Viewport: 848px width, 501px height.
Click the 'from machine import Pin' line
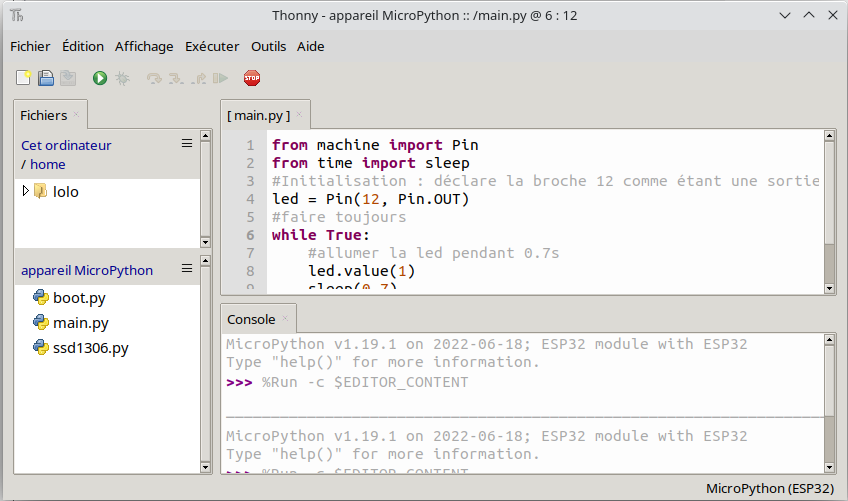(375, 145)
